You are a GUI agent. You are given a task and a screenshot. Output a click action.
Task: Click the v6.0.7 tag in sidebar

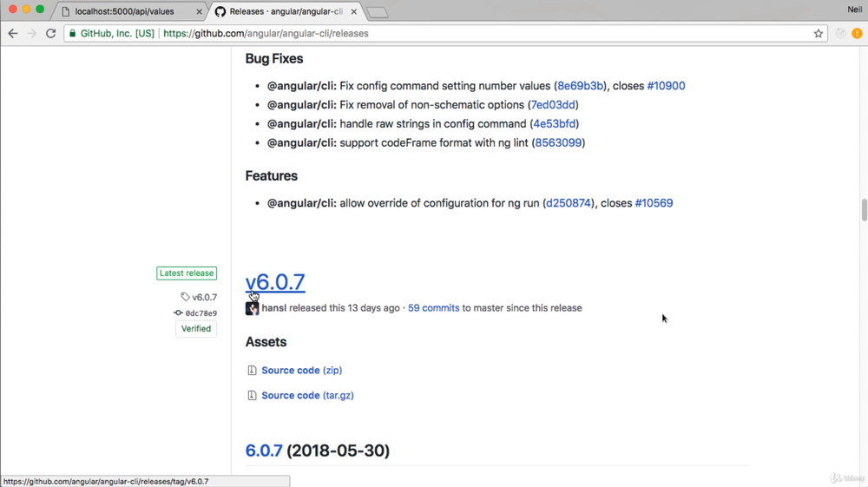(x=204, y=297)
